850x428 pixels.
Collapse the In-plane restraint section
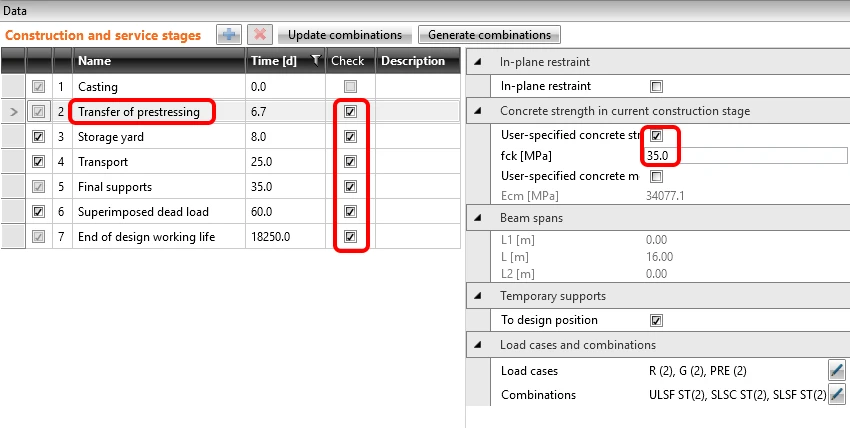478,62
